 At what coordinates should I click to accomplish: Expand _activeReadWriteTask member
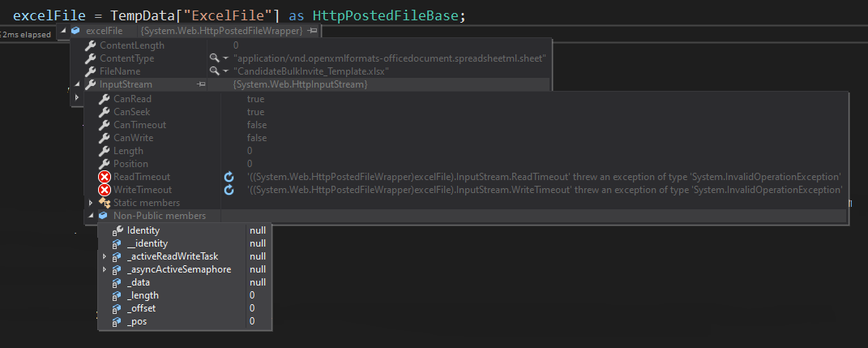point(104,256)
